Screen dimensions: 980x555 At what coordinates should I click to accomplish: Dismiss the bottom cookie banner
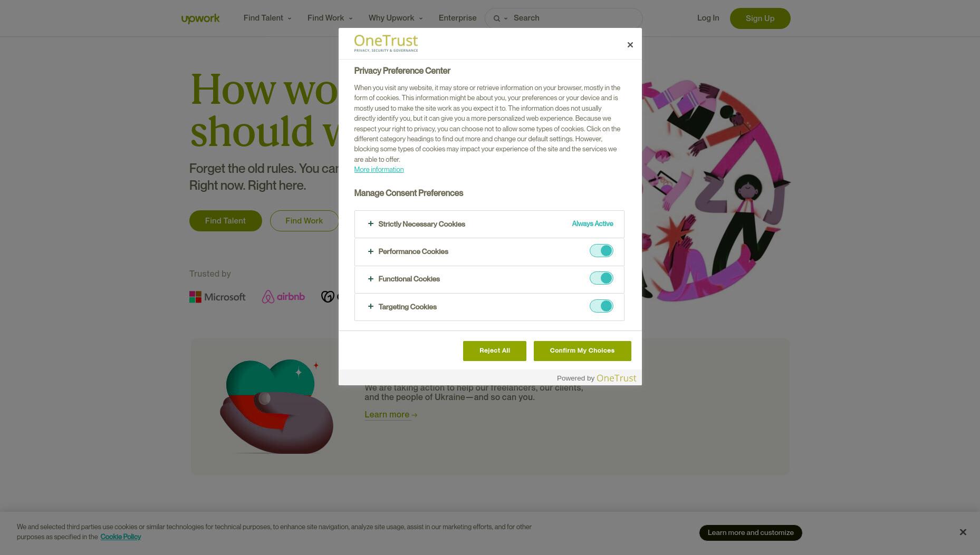click(x=963, y=532)
